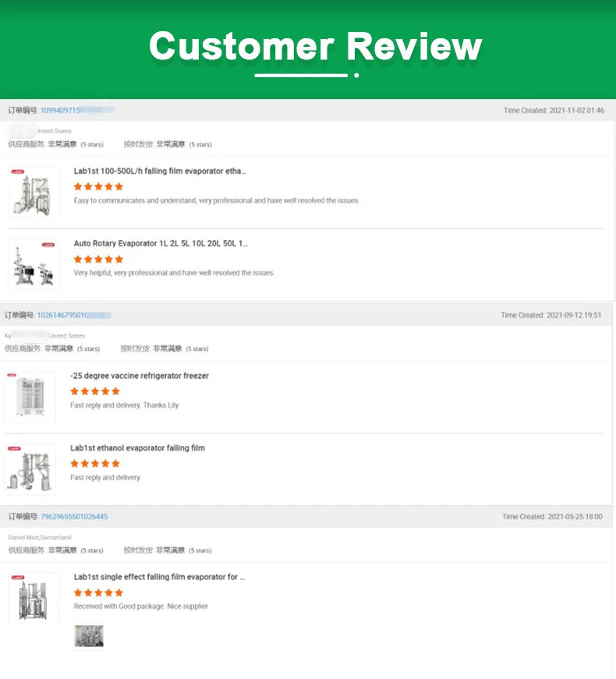Click the star rating for Auto Rotary Evaporator
The image size is (616, 679).
pyautogui.click(x=98, y=260)
